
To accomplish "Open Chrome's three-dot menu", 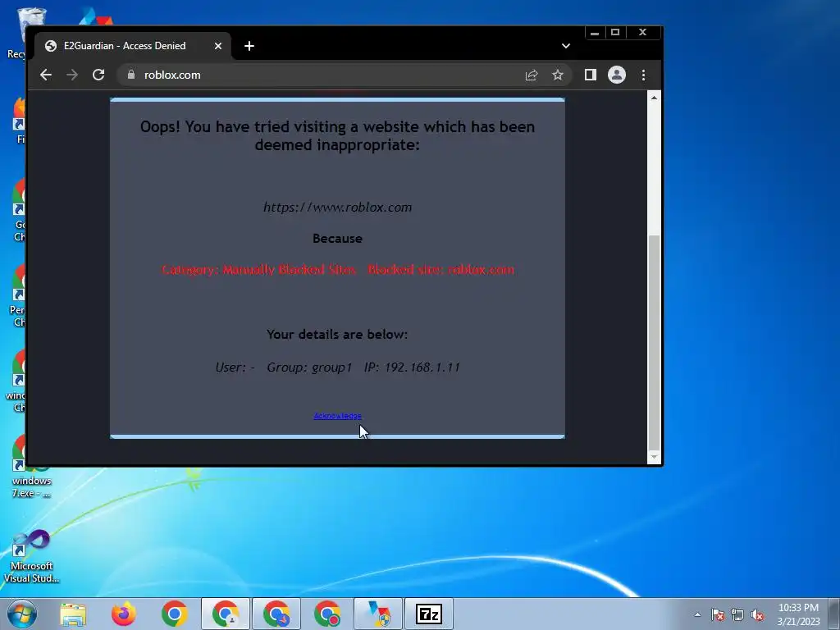I will tap(643, 75).
